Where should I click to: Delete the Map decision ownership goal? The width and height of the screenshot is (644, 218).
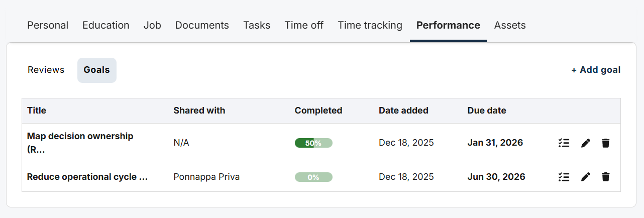tap(606, 143)
